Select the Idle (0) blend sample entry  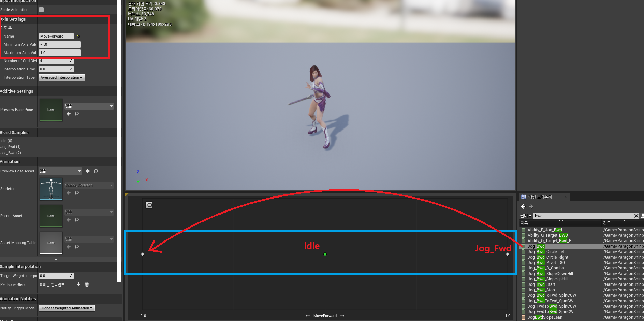point(6,141)
